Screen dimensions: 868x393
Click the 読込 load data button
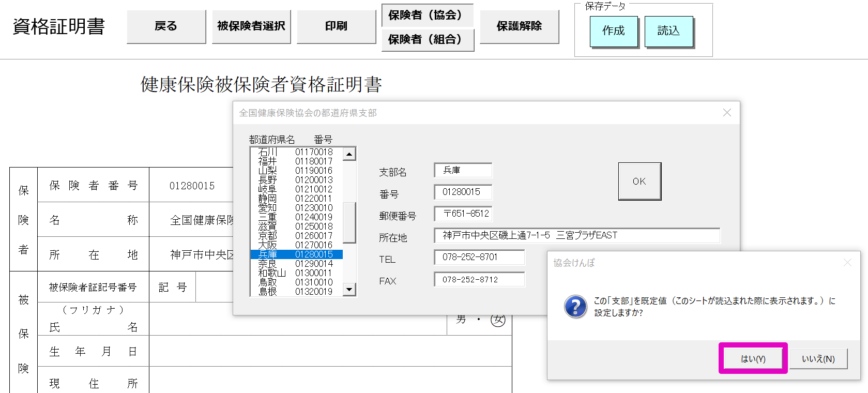click(x=668, y=31)
